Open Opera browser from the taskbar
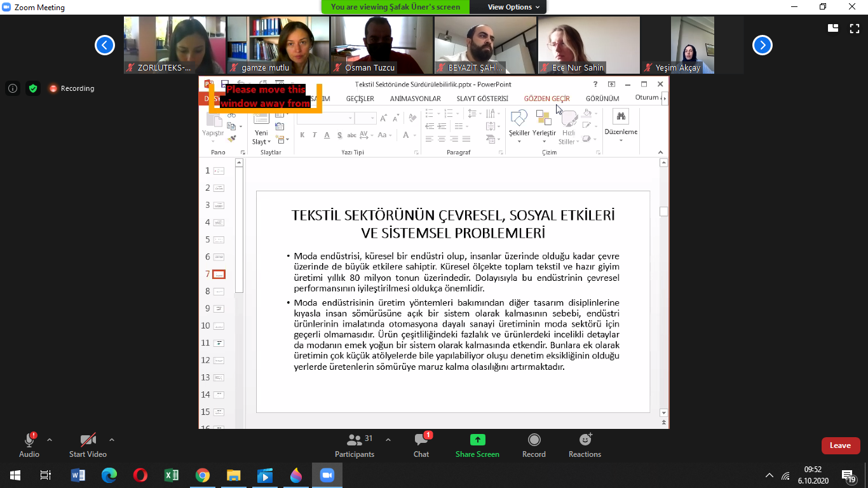 pyautogui.click(x=140, y=475)
